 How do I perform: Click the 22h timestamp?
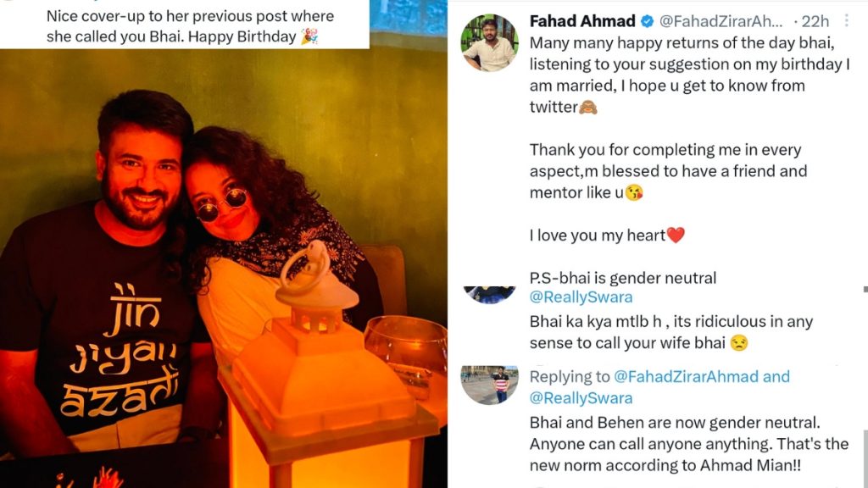click(815, 21)
